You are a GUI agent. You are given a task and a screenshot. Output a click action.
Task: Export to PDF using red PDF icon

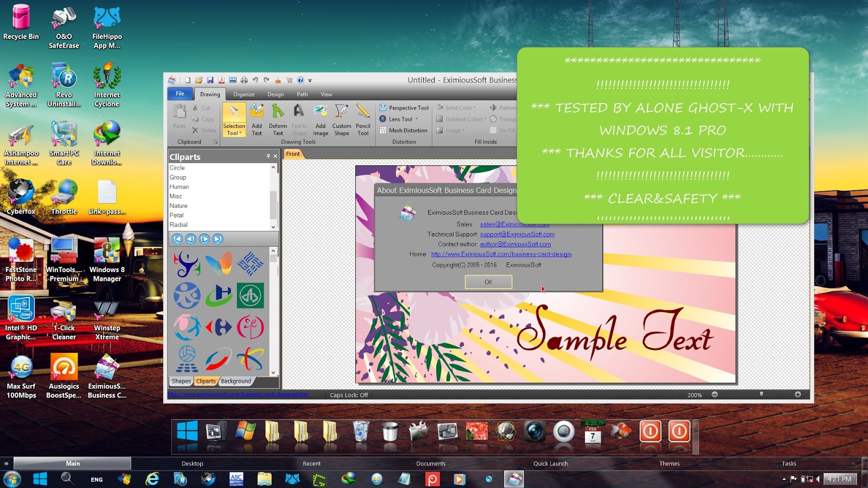pos(221,80)
